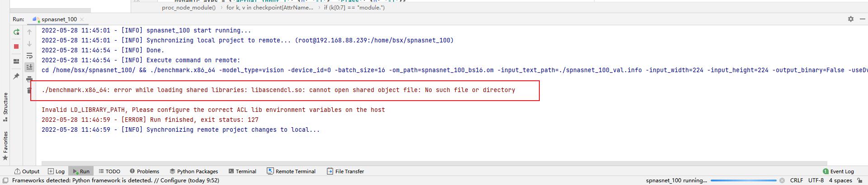Click 'Synchronizing local project to remote' line

coord(248,41)
